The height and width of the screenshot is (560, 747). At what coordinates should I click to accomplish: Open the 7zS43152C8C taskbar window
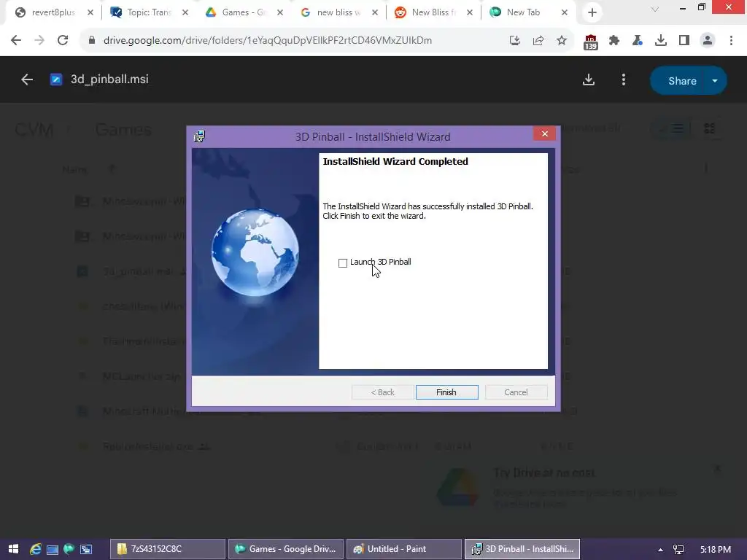pyautogui.click(x=168, y=549)
